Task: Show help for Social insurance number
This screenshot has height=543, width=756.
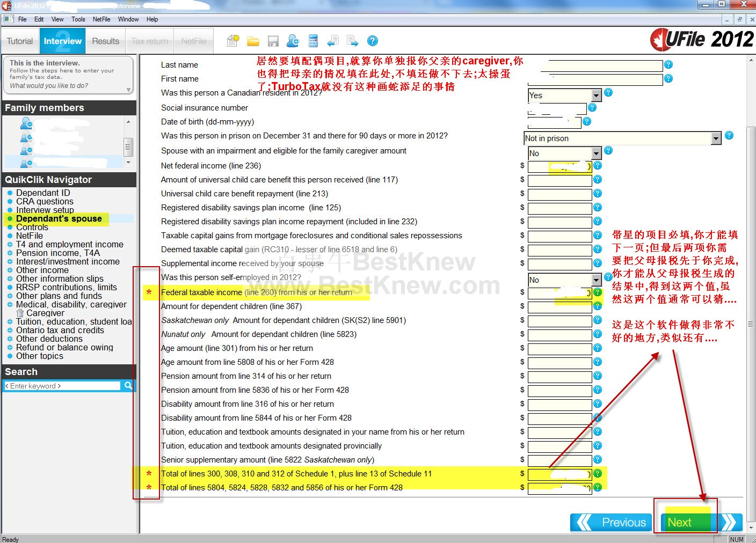Action: coord(592,108)
